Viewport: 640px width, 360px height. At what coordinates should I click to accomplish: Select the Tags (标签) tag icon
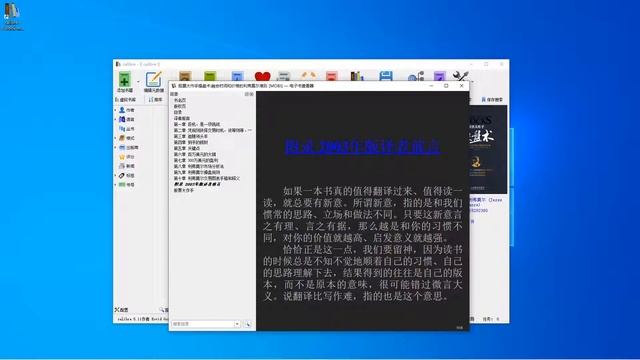[x=122, y=176]
